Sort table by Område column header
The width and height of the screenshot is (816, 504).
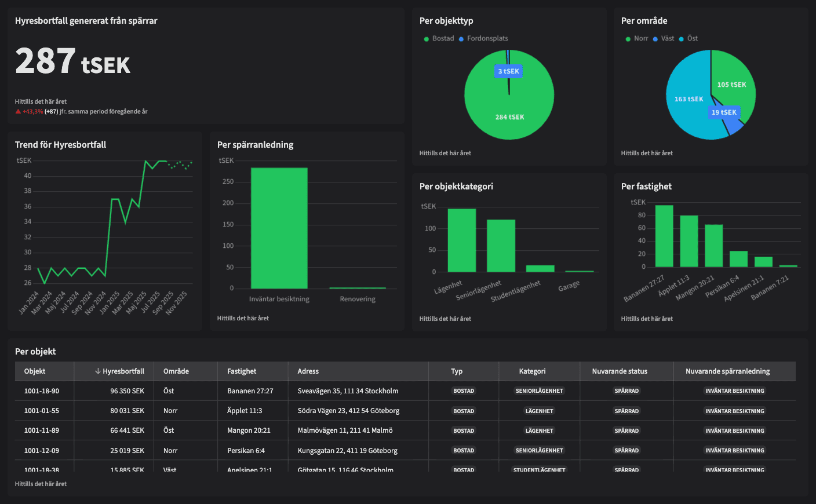(x=176, y=371)
